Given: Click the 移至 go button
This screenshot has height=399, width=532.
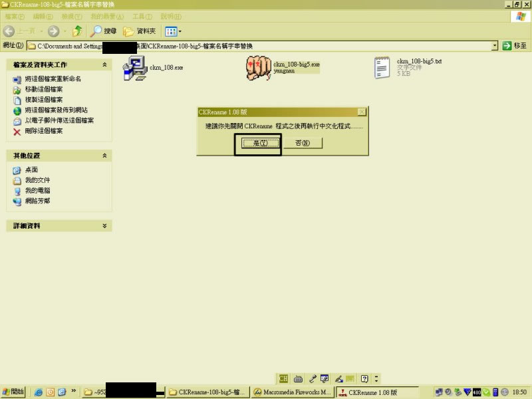Looking at the screenshot, I should coord(515,45).
